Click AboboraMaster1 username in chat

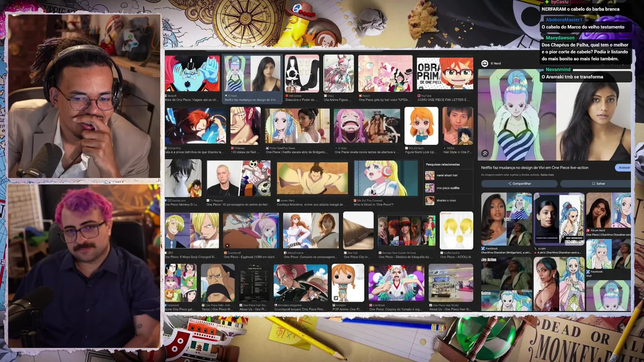click(564, 20)
